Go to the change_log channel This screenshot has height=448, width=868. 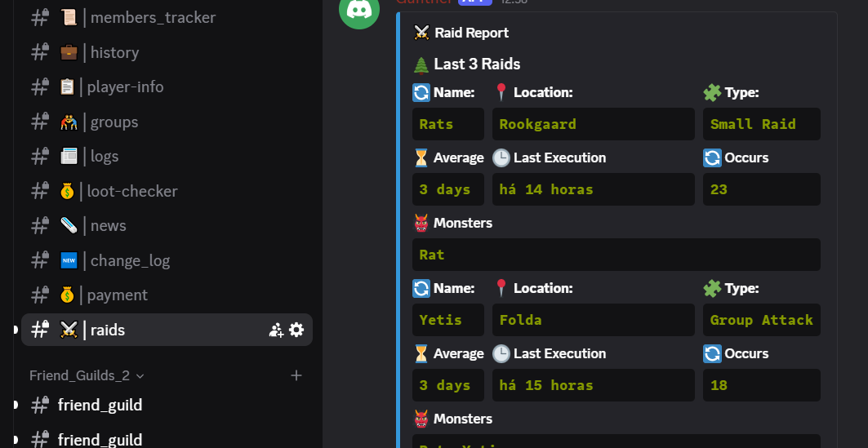point(130,261)
